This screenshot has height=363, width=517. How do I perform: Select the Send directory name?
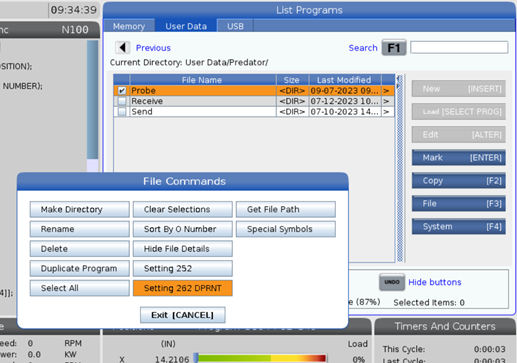coord(142,112)
